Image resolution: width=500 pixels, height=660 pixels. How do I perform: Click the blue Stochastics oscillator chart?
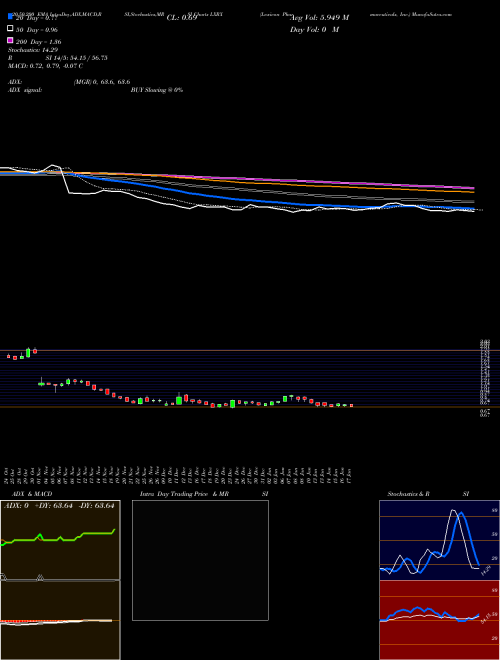tap(439, 540)
